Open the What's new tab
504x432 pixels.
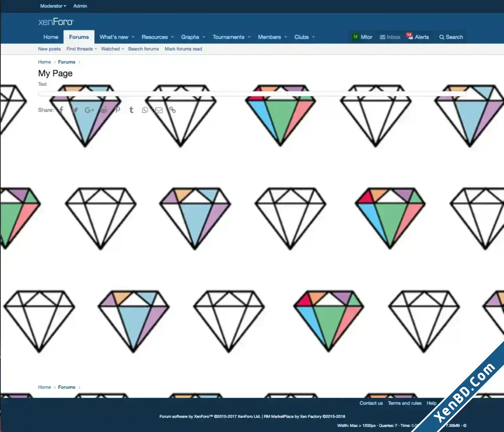pyautogui.click(x=114, y=37)
